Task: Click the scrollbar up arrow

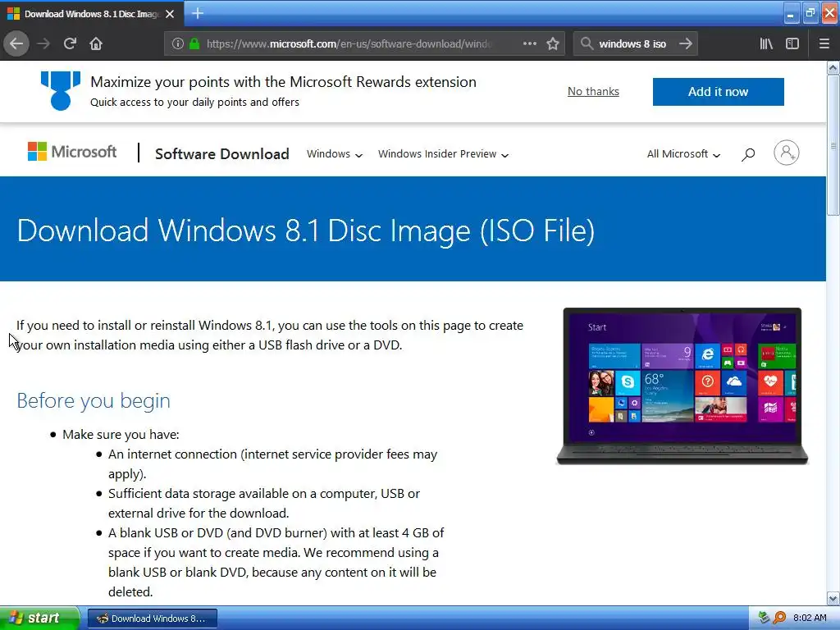Action: 833,67
